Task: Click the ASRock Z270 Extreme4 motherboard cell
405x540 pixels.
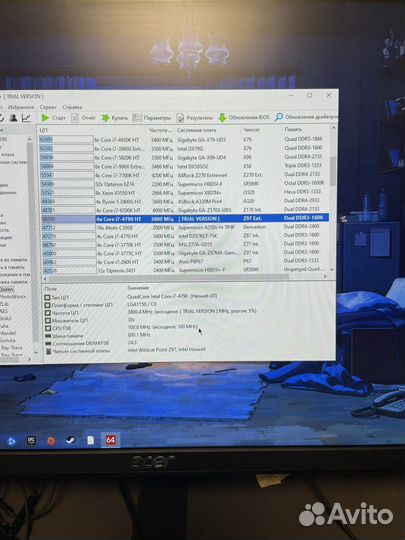Action: (202, 175)
